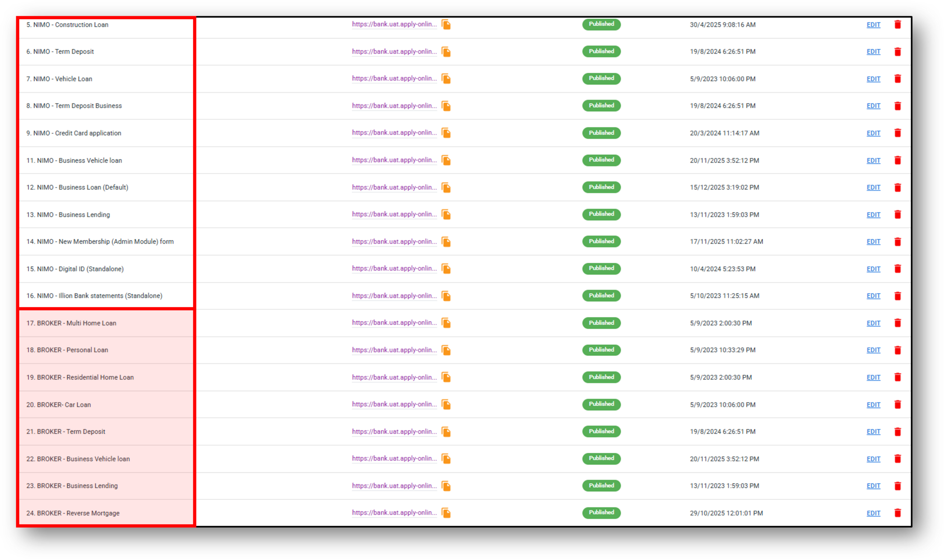Image resolution: width=945 pixels, height=560 pixels.
Task: Edit BROKER - Residential Home Loan
Action: (873, 377)
